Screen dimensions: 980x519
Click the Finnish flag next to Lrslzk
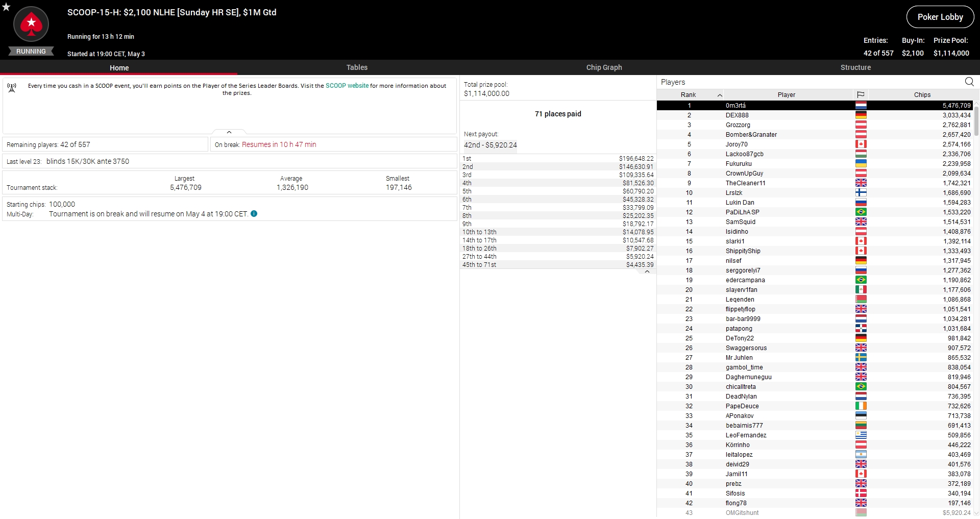tap(861, 193)
